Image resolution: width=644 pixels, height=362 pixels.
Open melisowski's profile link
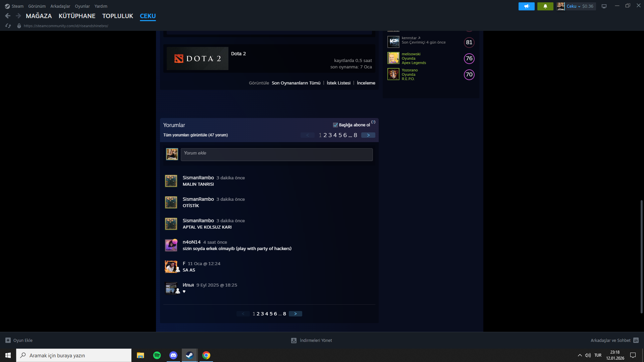click(x=411, y=54)
